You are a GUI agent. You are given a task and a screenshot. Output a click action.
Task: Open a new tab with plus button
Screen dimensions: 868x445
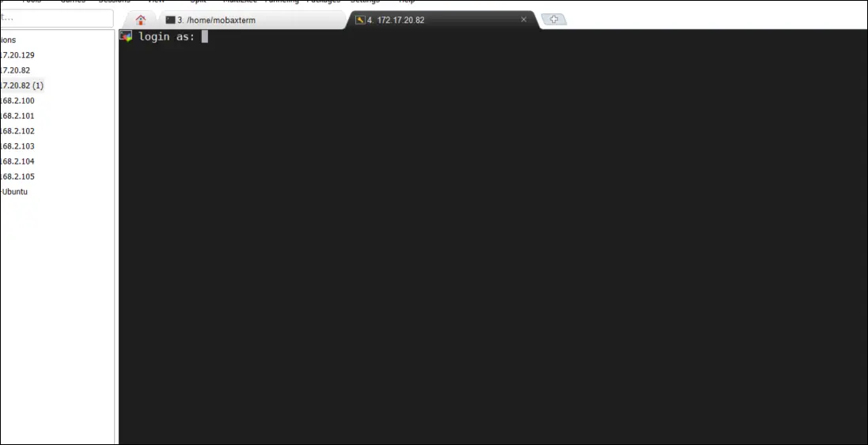[553, 20]
